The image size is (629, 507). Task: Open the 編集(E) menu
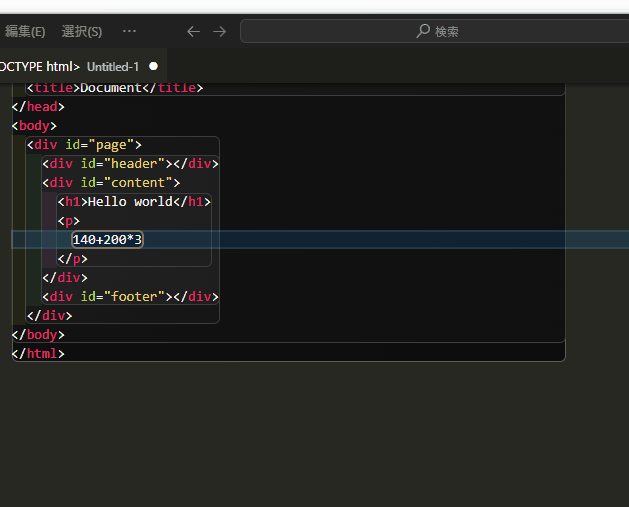coord(25,31)
